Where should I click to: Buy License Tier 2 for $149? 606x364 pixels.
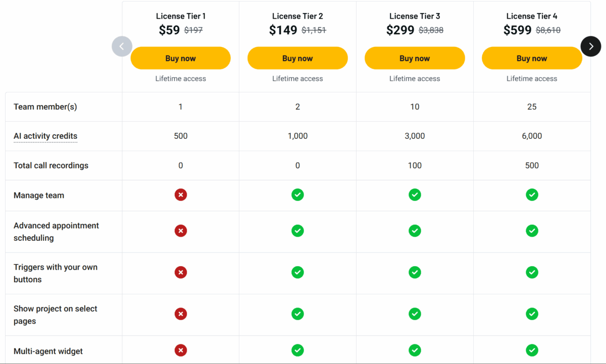(297, 58)
